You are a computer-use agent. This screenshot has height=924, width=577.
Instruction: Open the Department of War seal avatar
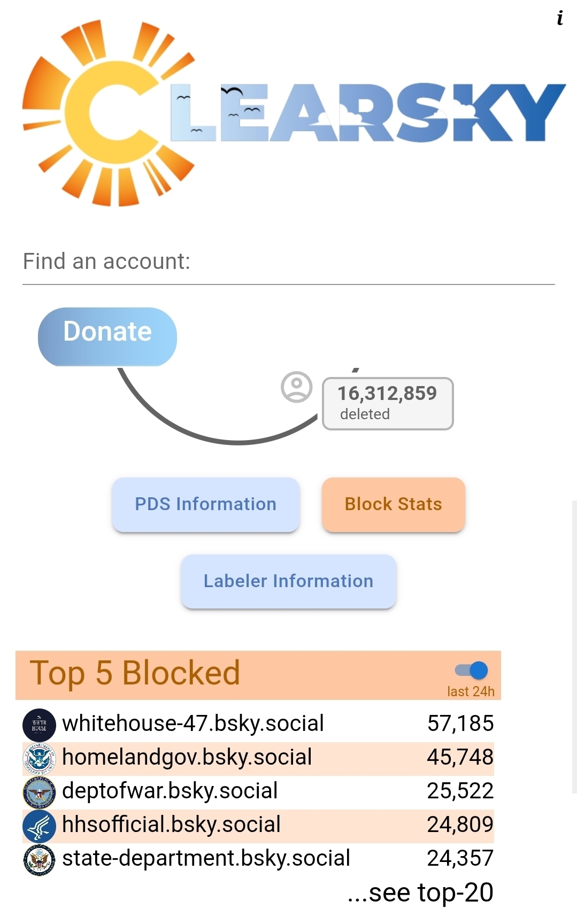(39, 792)
